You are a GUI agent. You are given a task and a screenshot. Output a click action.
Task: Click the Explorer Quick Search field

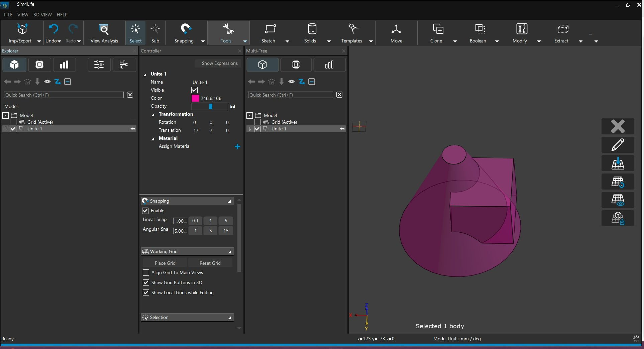(64, 95)
